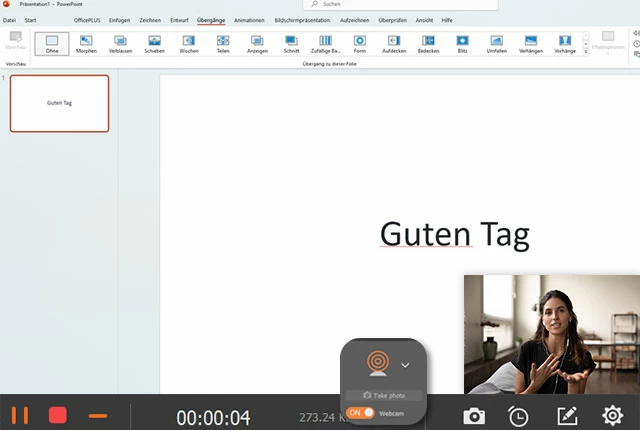Image resolution: width=640 pixels, height=430 pixels.
Task: Open the recording timer schedule icon
Action: (x=518, y=416)
